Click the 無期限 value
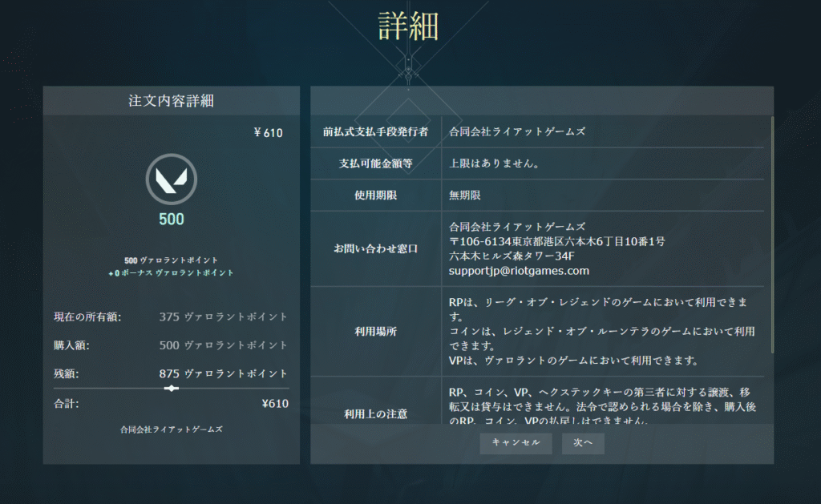The image size is (821, 504). pos(464,196)
